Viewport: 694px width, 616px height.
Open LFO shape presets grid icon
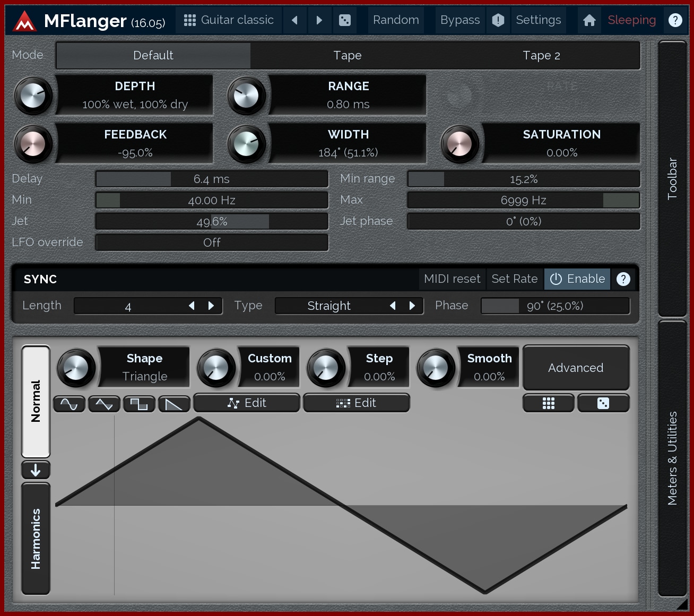tap(549, 403)
